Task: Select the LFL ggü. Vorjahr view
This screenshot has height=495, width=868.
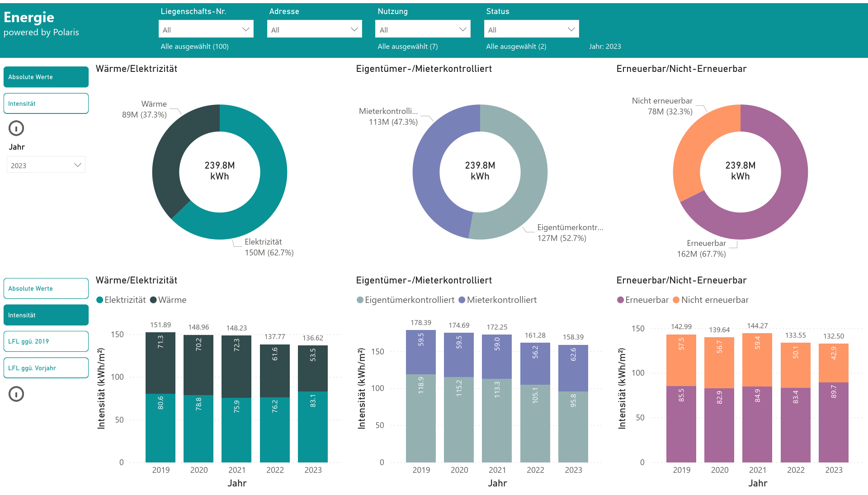Action: coord(46,368)
